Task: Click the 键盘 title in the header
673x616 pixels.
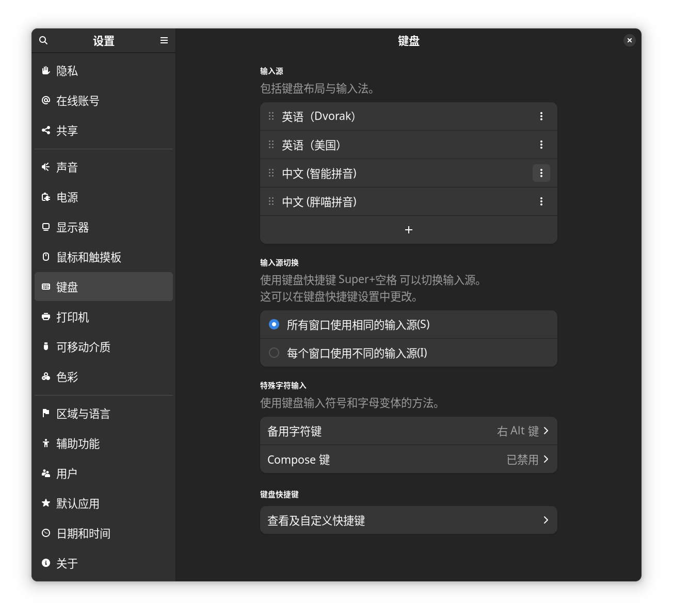Action: point(409,41)
